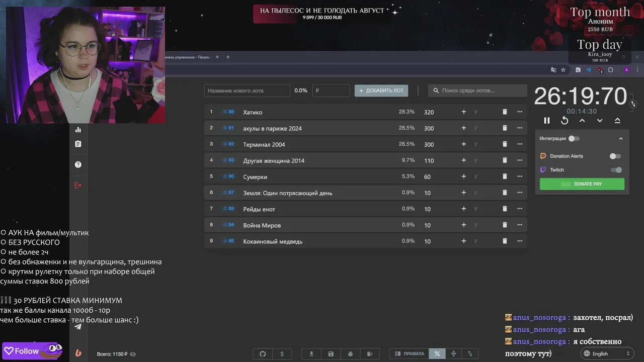644x362 pixels.
Task: Open the clipboard history sidebar icon
Action: 78,144
